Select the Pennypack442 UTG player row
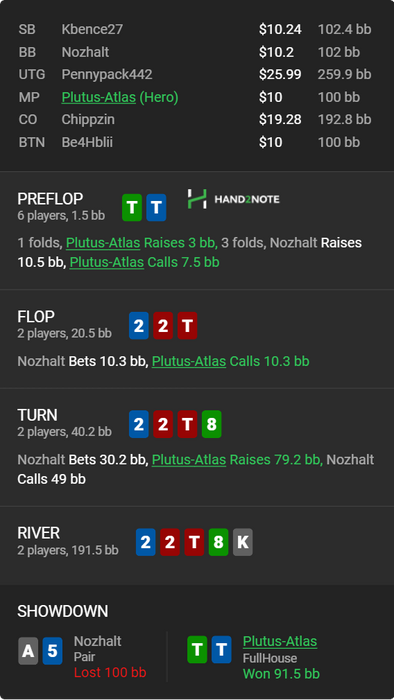The width and height of the screenshot is (394, 700). [197, 74]
